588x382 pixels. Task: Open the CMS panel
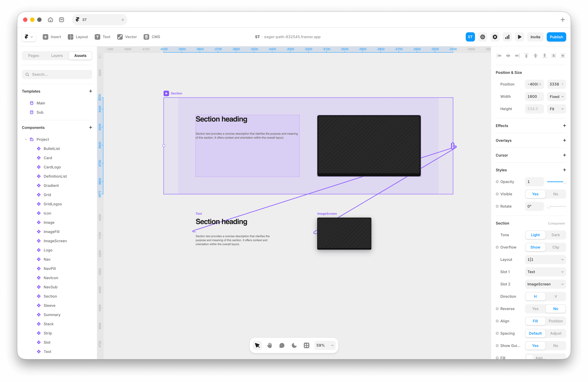tap(152, 37)
